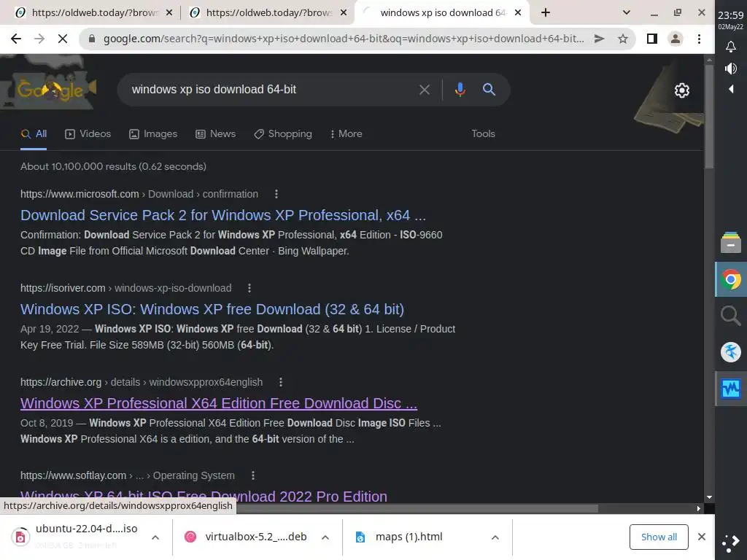Expand options for virtualbox-5.2 deb download
Screen dimensions: 747x560
click(x=325, y=537)
